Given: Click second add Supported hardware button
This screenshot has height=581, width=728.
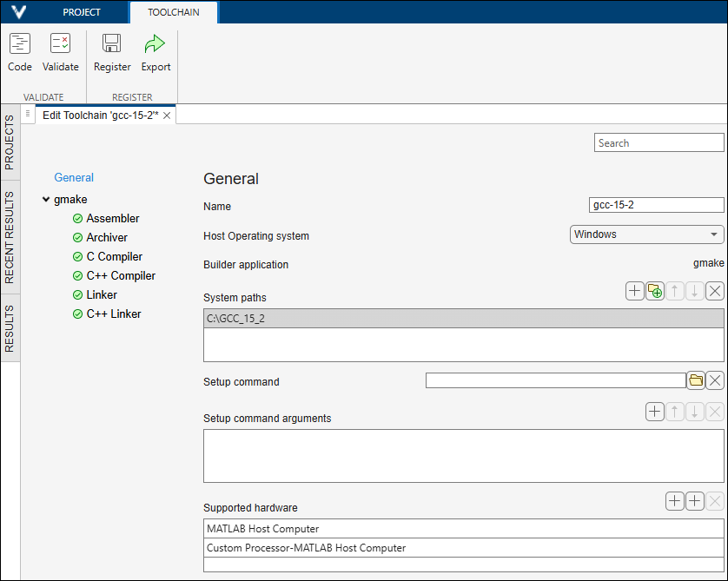Looking at the screenshot, I should tap(695, 501).
